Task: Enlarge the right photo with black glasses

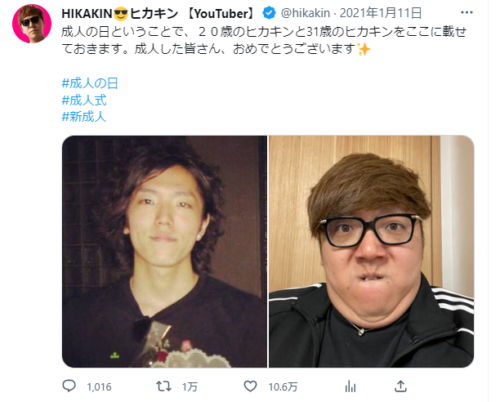Action: pyautogui.click(x=372, y=252)
